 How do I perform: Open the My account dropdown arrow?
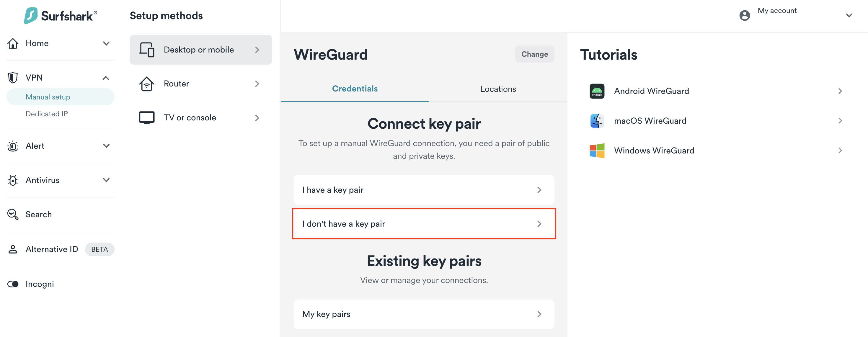click(x=849, y=15)
